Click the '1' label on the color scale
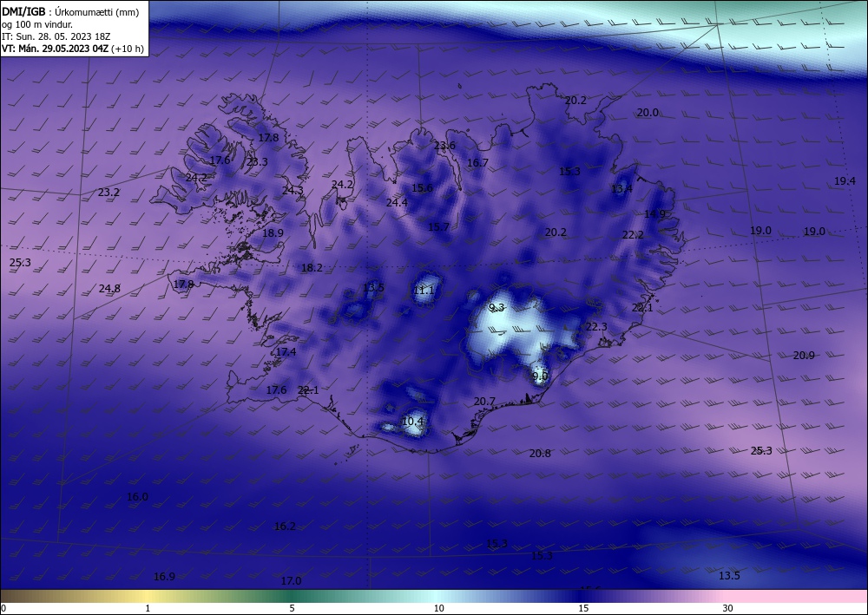Screen dimensions: 868x615 tap(148, 608)
